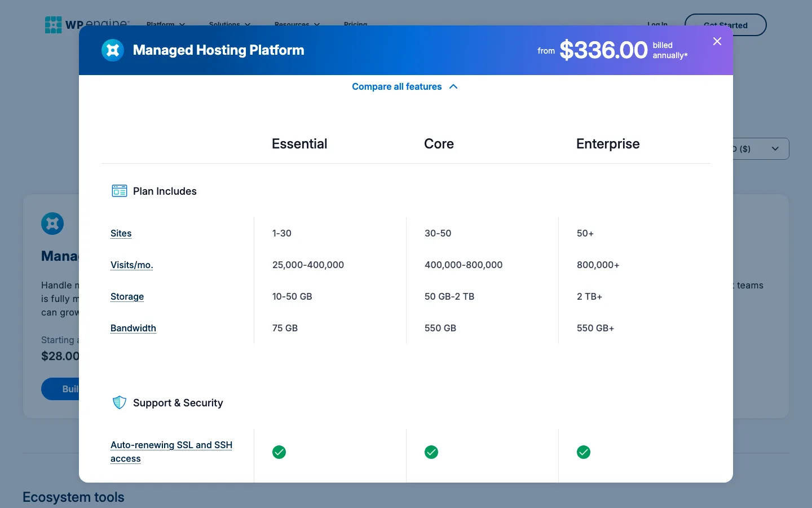Click the $336.00 price in header
The width and height of the screenshot is (812, 508).
pos(603,50)
